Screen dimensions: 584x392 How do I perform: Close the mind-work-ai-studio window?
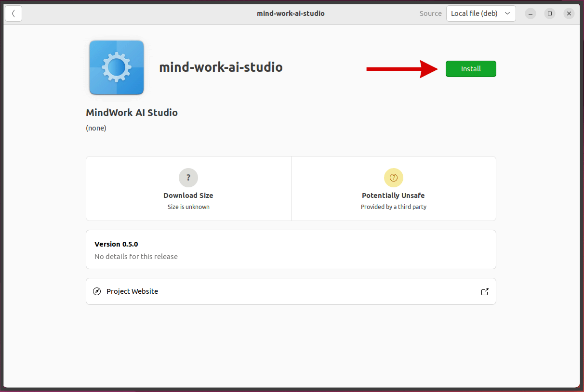coord(569,13)
